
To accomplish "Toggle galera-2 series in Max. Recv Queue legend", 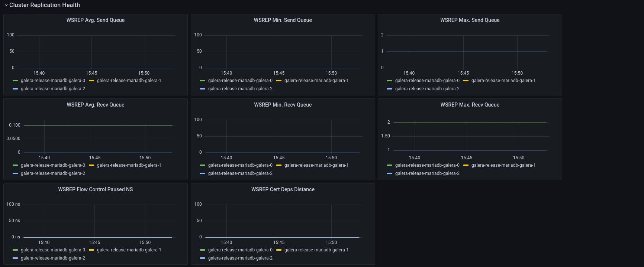I will (x=427, y=173).
